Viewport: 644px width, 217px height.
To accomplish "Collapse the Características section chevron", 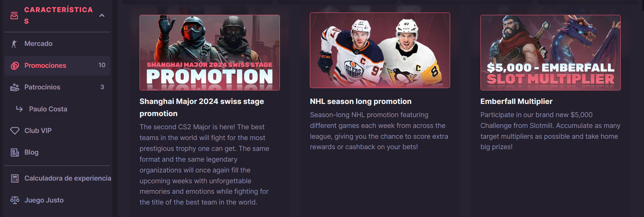I will point(102,16).
